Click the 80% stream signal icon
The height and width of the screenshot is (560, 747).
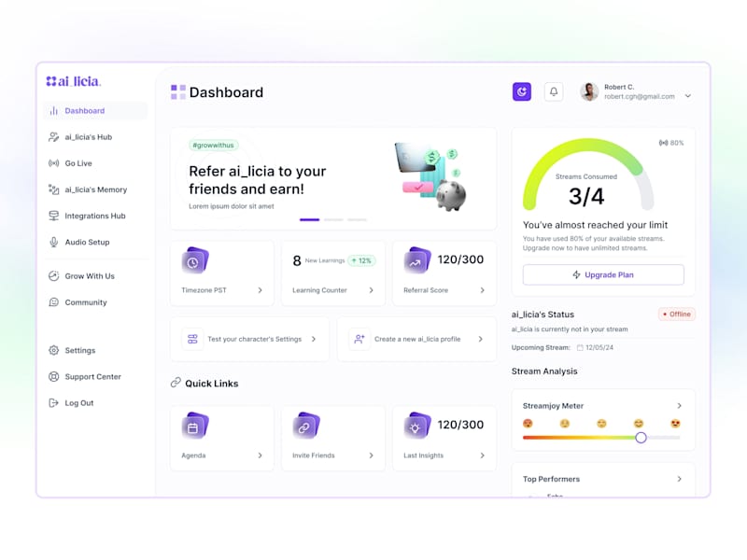pos(663,143)
